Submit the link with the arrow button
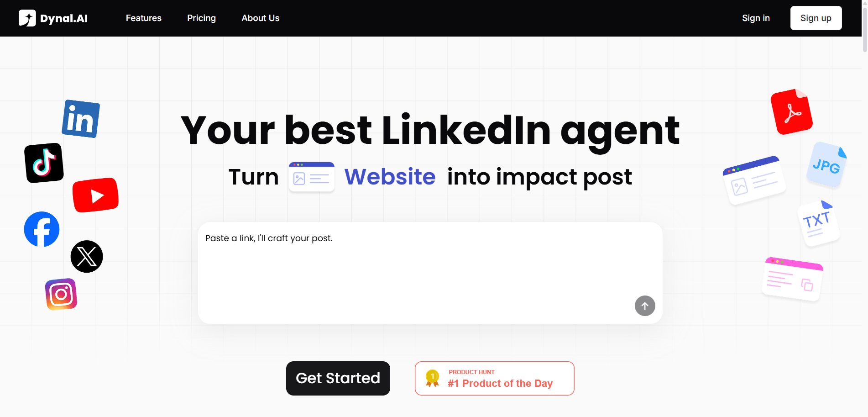Image resolution: width=868 pixels, height=417 pixels. (x=645, y=306)
